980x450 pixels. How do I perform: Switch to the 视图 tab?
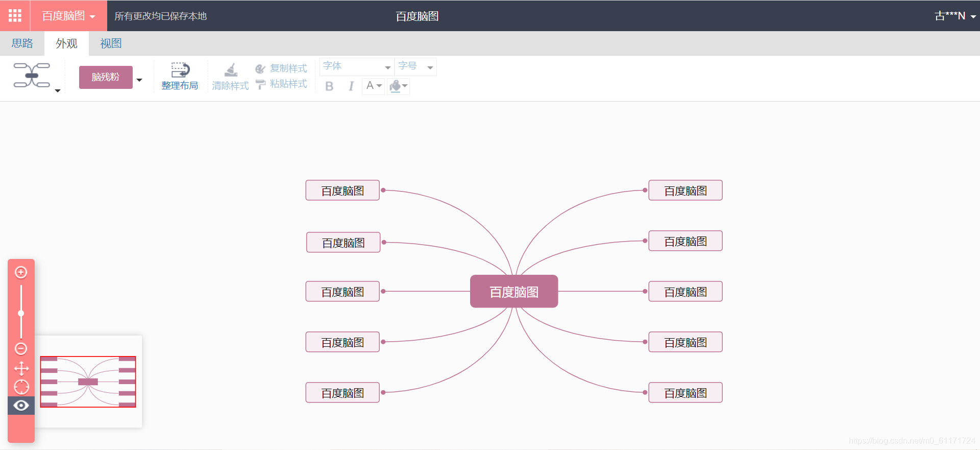111,43
